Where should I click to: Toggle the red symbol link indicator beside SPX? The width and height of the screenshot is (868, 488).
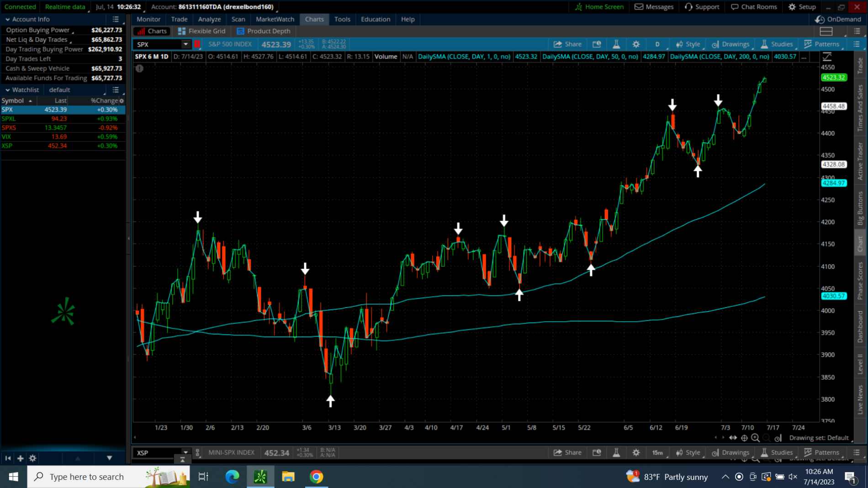(197, 44)
